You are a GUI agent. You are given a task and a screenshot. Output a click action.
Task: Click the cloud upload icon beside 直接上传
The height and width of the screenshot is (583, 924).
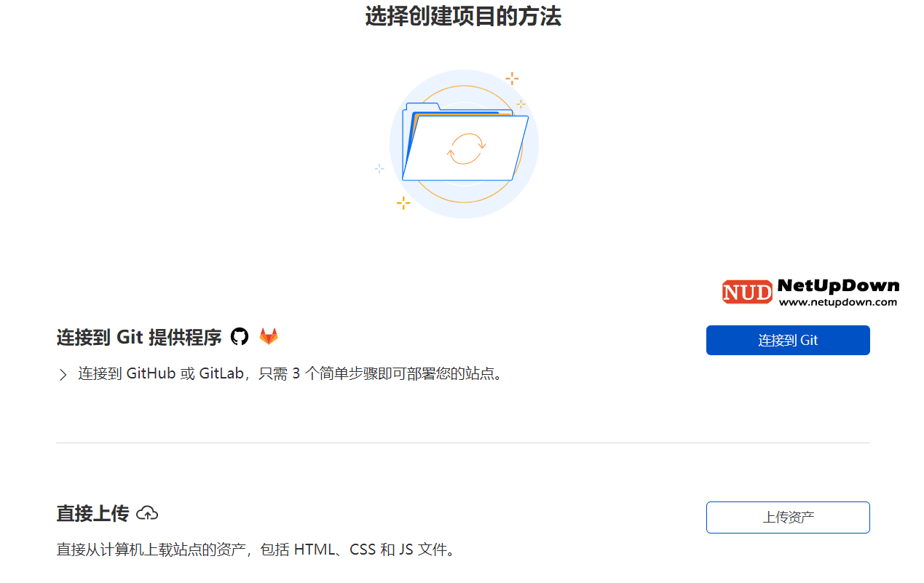[x=147, y=513]
